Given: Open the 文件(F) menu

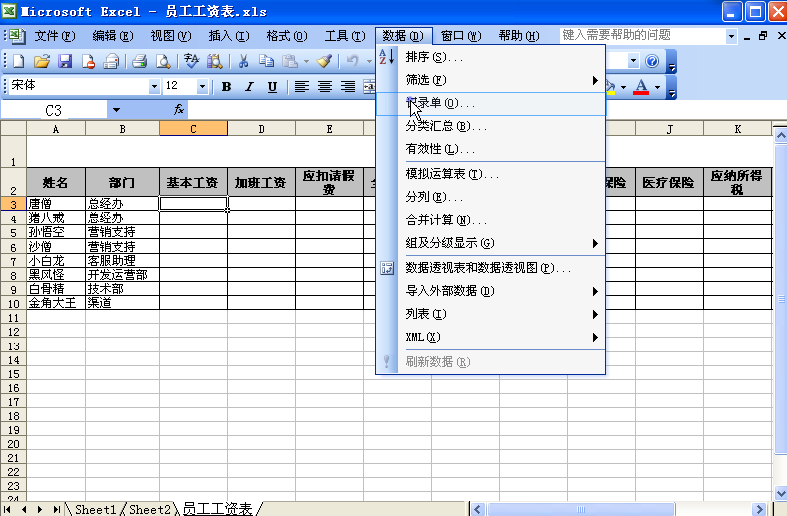Looking at the screenshot, I should (55, 36).
